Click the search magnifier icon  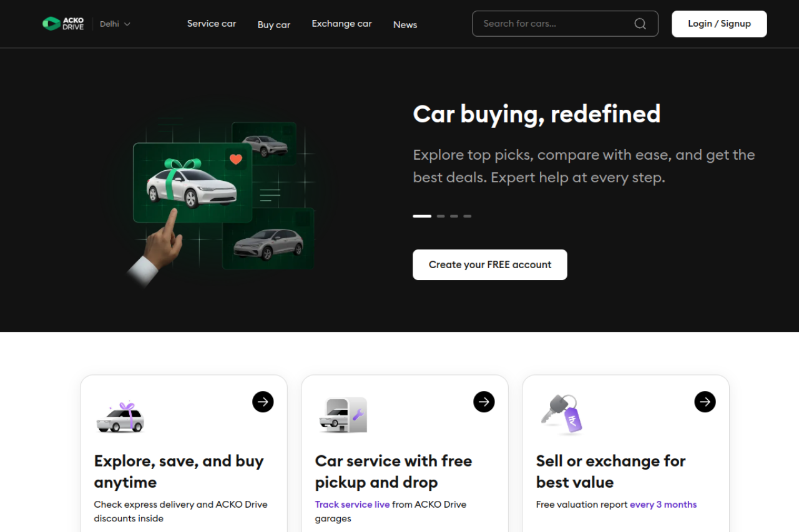pyautogui.click(x=640, y=24)
